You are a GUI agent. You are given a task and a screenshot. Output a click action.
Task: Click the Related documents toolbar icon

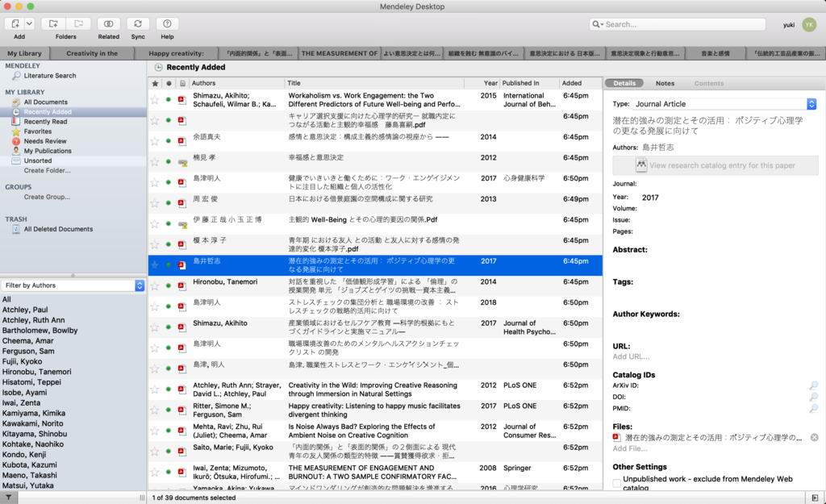click(x=109, y=23)
